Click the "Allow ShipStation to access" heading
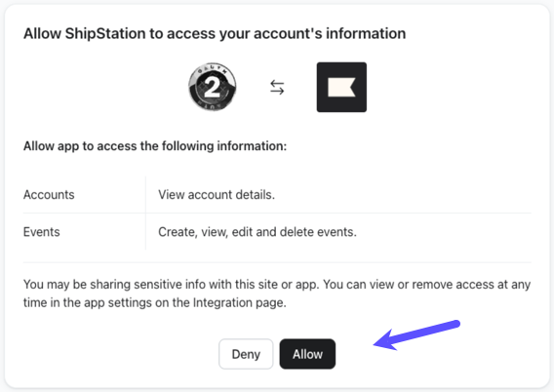554x392 pixels. 215,33
